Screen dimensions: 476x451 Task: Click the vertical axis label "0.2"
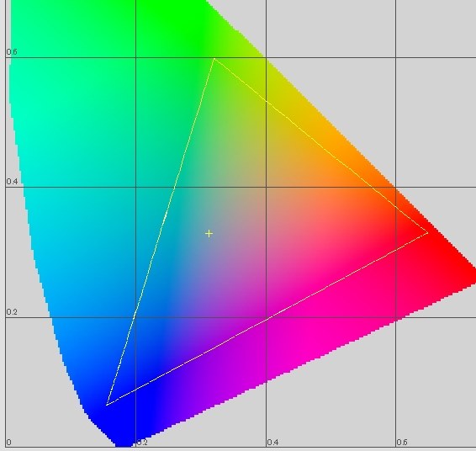(12, 312)
